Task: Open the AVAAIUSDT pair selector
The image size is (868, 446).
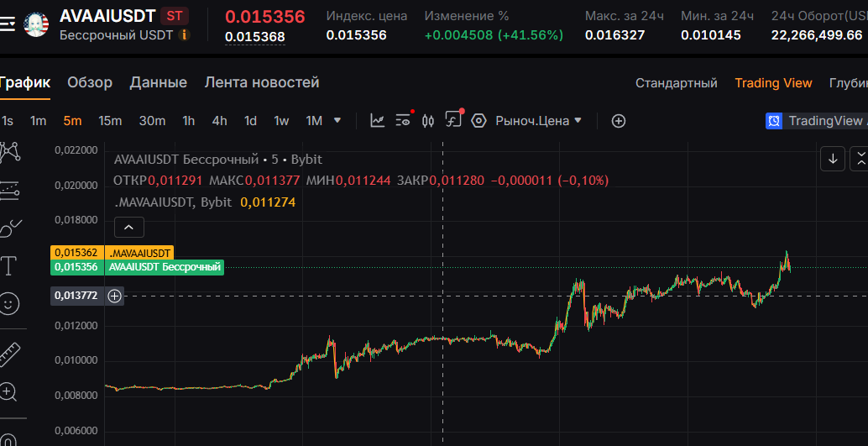Action: tap(107, 15)
